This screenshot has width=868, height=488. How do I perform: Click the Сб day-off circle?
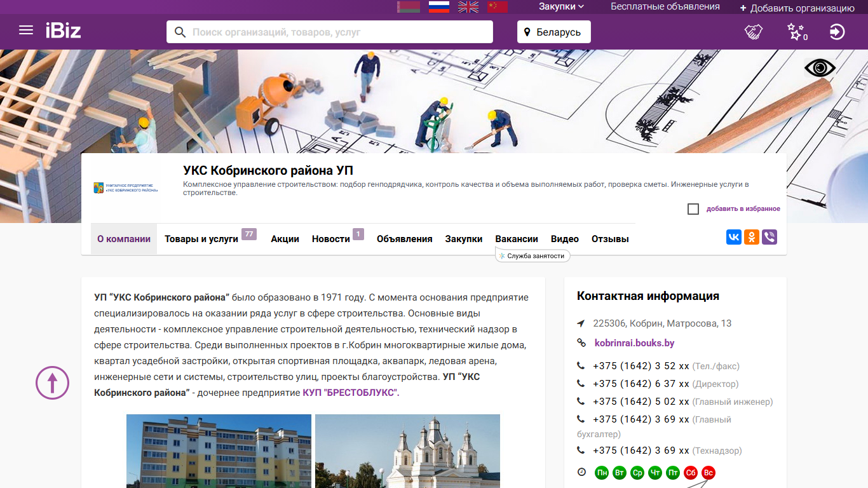point(691,473)
